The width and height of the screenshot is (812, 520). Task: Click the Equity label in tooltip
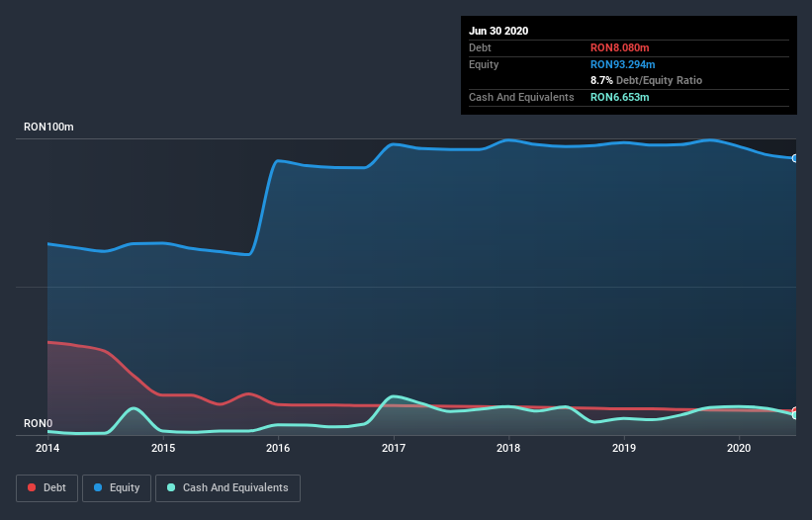pos(484,64)
